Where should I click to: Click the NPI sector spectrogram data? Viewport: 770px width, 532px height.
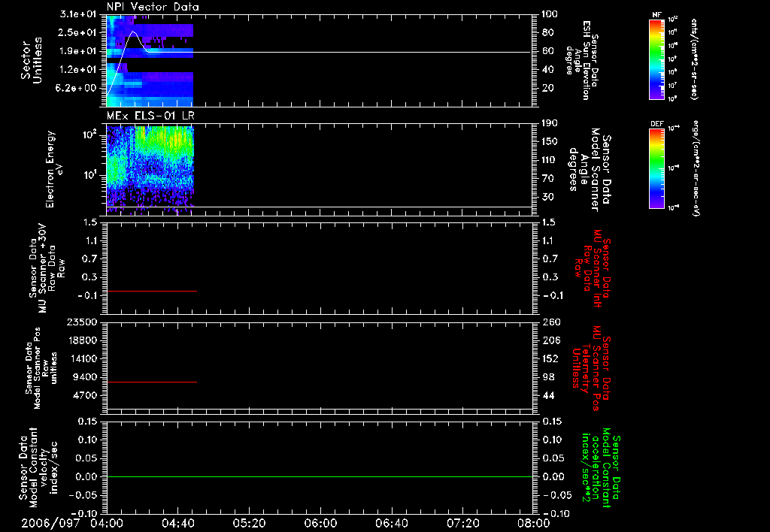[150, 60]
